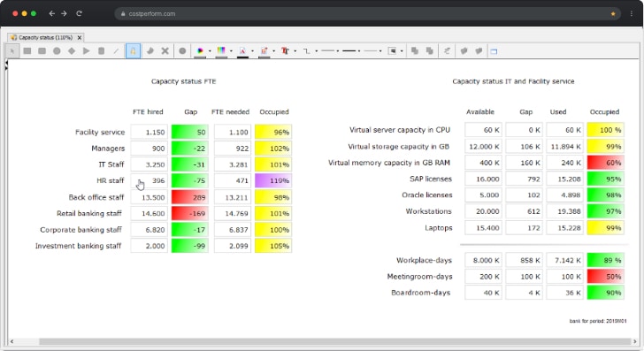Reload the browser page
The height and width of the screenshot is (351, 644).
(79, 13)
